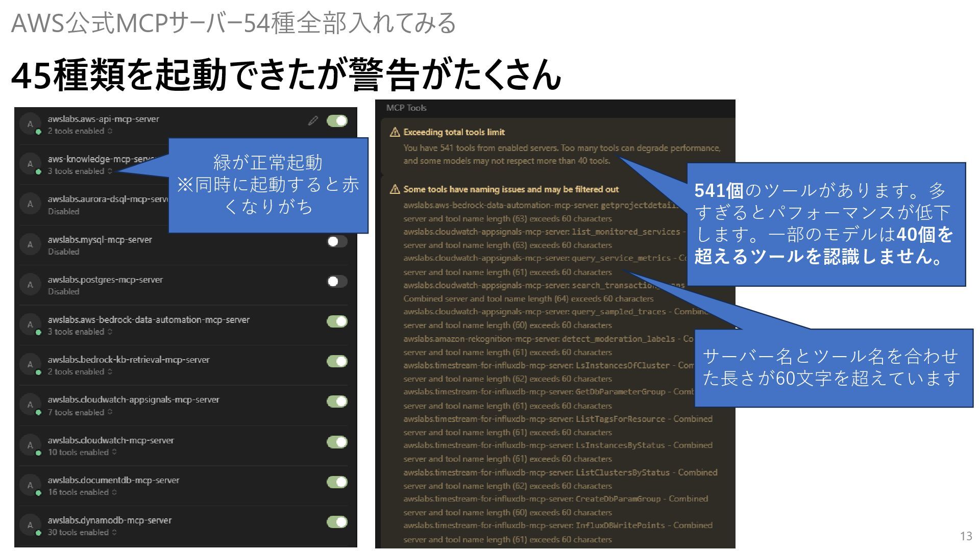The image size is (980, 551).
Task: Click the avatar icon of awslabs.cloudwatch-mcp-server
Action: click(x=30, y=445)
